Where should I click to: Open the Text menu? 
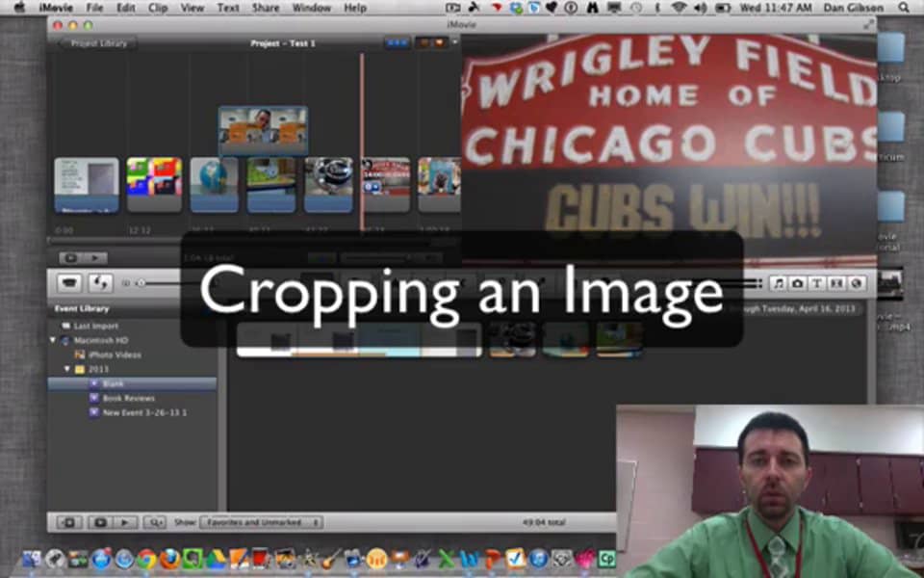(x=227, y=8)
